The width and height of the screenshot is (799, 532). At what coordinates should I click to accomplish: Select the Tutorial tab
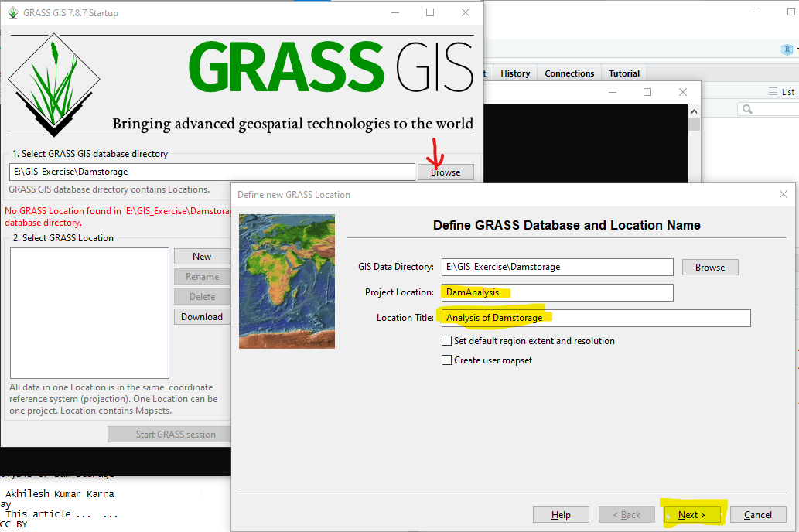624,73
